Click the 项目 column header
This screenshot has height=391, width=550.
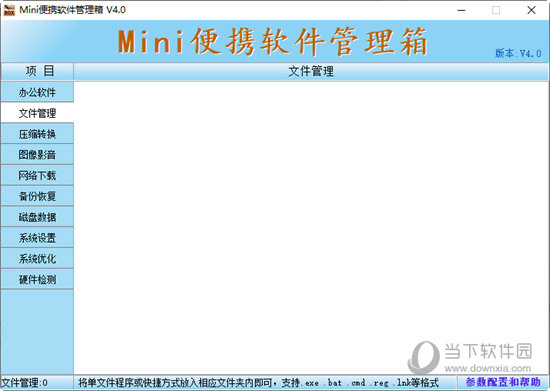point(37,72)
